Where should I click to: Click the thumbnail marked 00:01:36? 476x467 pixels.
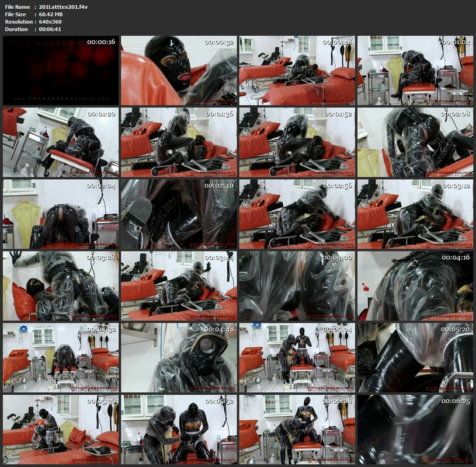[179, 142]
